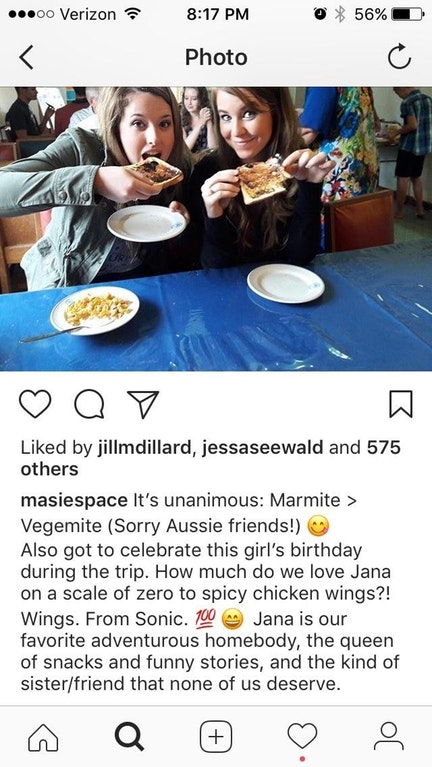Open masiespace profile from caption
Image resolution: width=432 pixels, height=767 pixels.
point(74,501)
